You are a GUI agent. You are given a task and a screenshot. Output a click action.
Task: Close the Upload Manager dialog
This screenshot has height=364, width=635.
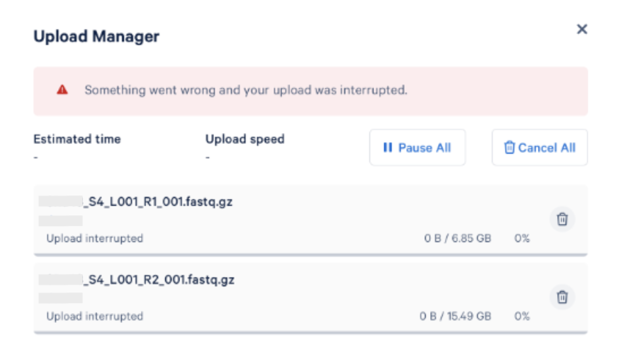[582, 29]
